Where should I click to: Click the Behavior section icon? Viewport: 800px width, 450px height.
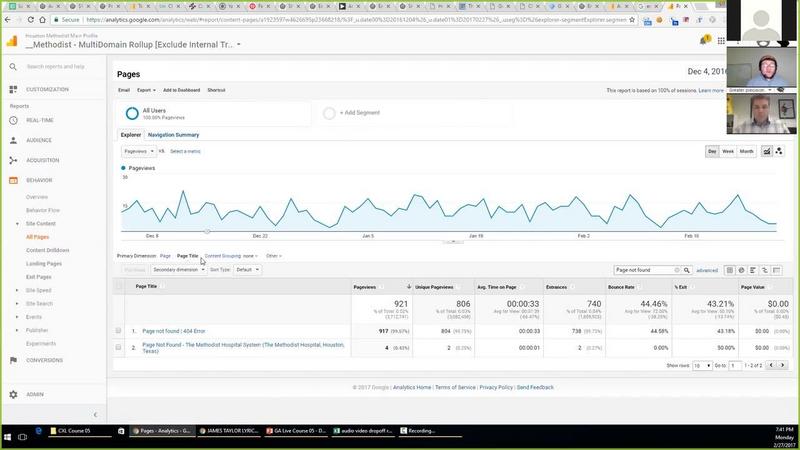pos(13,180)
